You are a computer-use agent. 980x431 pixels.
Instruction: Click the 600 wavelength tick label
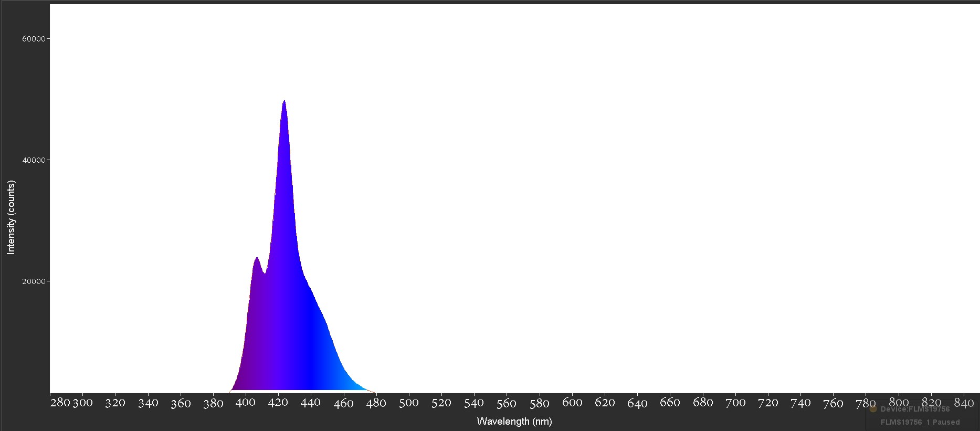point(572,403)
